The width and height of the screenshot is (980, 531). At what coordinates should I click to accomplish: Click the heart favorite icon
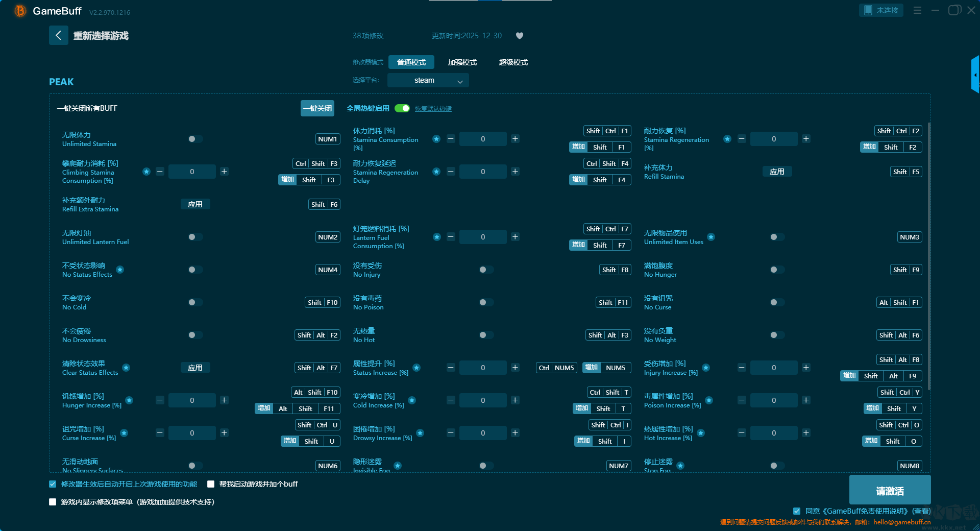pyautogui.click(x=520, y=36)
